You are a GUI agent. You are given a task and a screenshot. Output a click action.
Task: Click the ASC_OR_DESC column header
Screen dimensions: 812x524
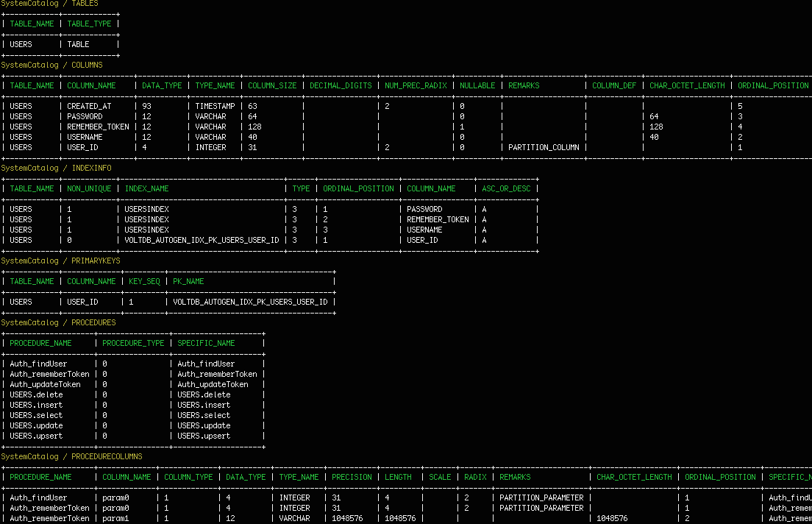point(507,188)
